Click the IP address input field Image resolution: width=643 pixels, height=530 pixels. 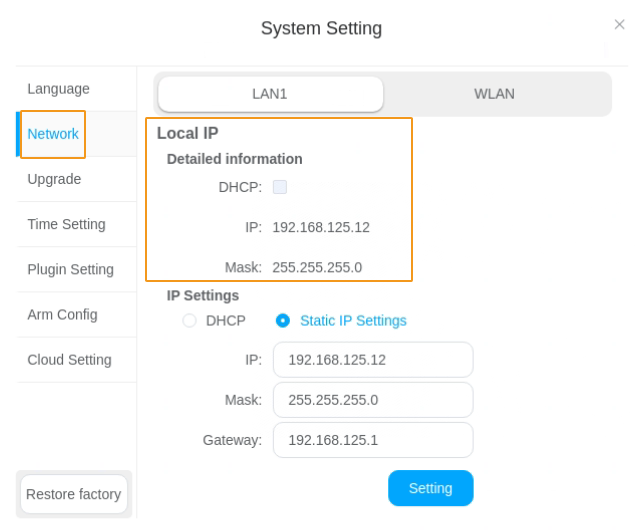(x=372, y=360)
